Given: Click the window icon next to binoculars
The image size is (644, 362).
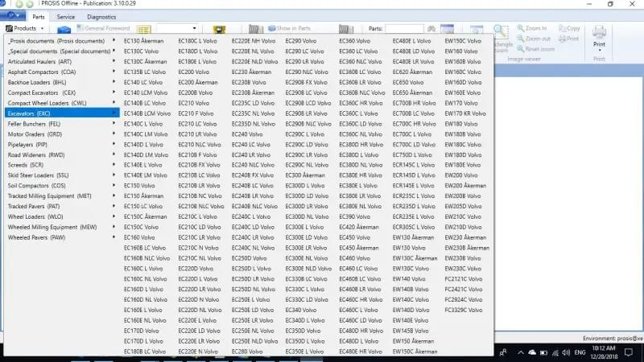Looking at the screenshot, I should (447, 29).
